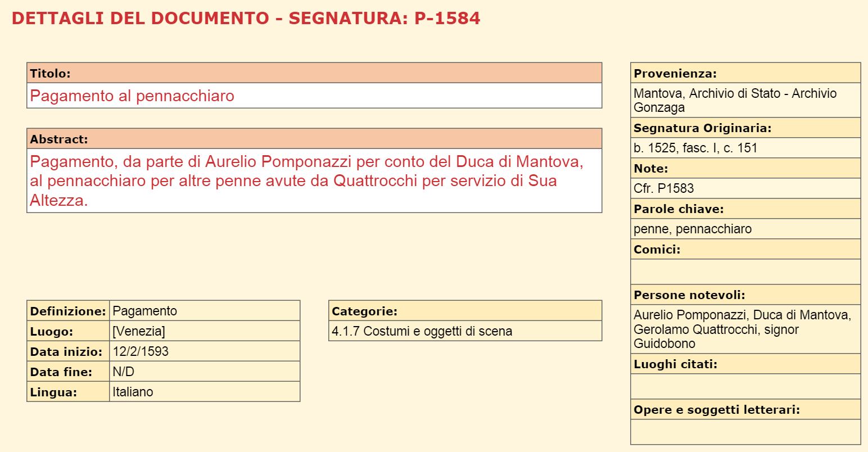Click the Categorie header cell
Image resolution: width=868 pixels, height=452 pixels.
point(465,311)
